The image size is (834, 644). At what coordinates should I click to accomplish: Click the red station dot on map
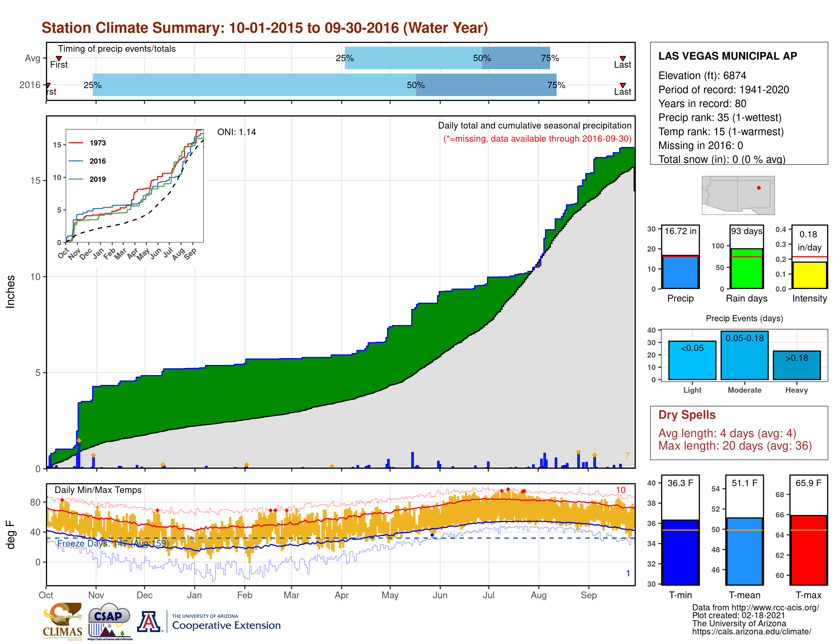[x=759, y=188]
